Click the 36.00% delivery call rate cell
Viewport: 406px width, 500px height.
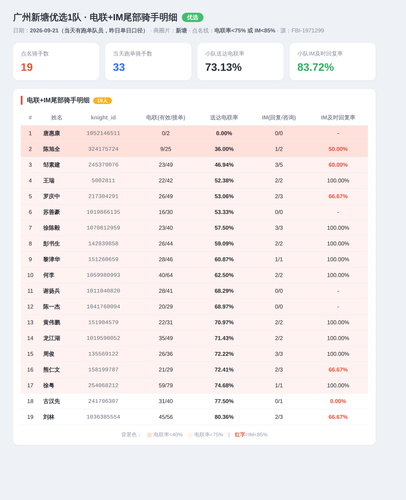point(224,149)
